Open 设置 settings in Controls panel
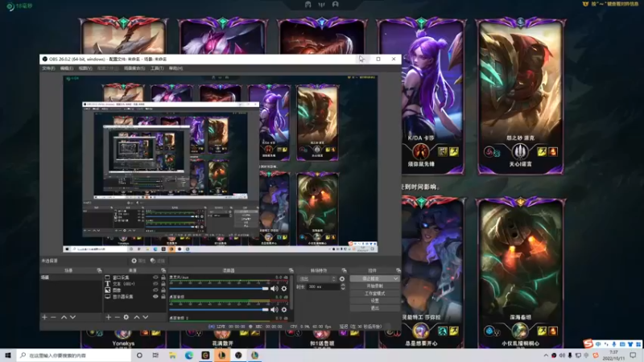 coord(374,301)
